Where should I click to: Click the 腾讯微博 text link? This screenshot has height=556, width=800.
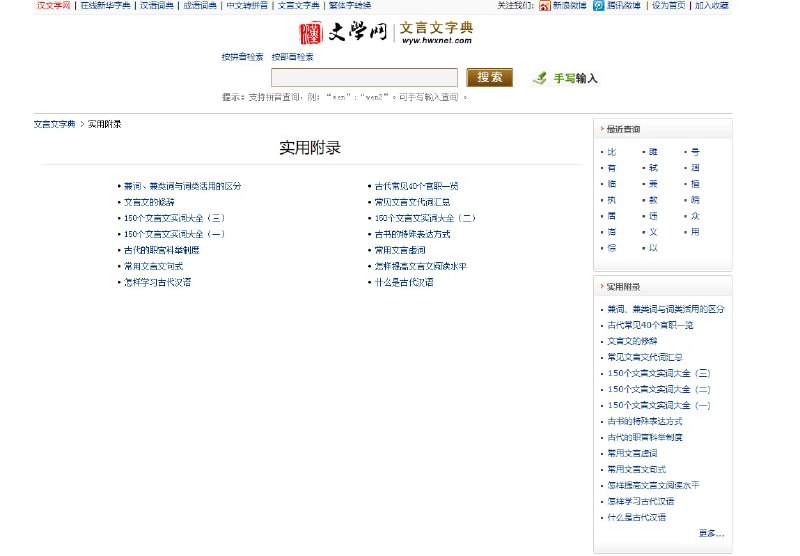(x=623, y=6)
